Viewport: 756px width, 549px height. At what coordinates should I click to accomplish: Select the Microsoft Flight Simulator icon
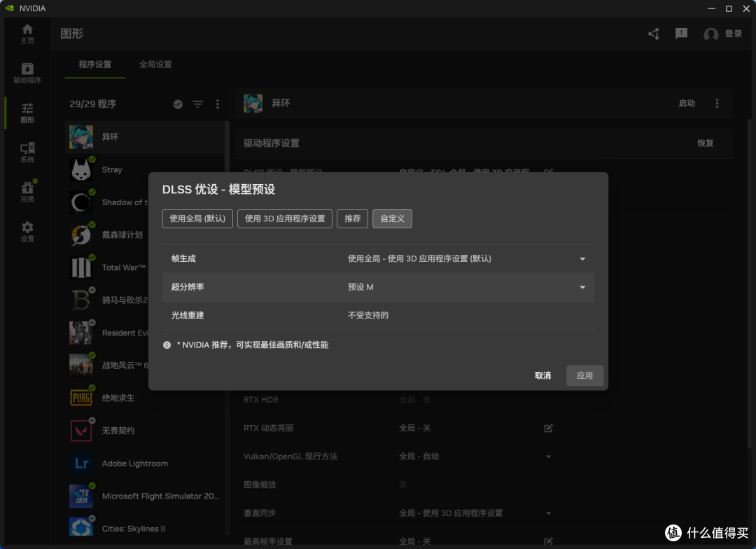pos(81,496)
